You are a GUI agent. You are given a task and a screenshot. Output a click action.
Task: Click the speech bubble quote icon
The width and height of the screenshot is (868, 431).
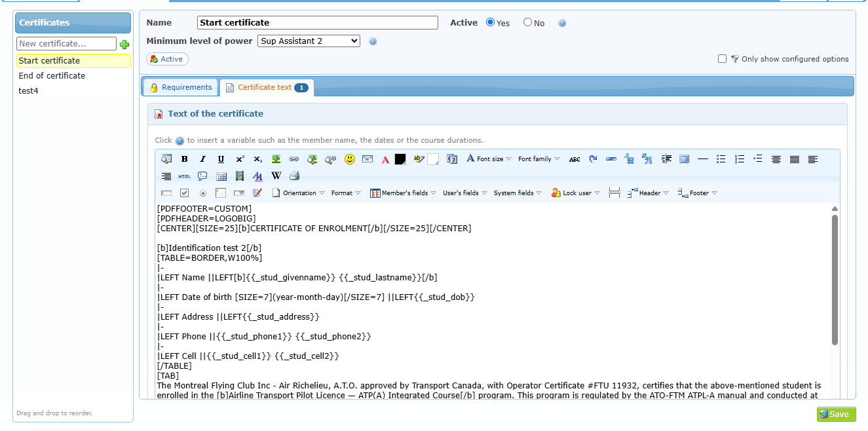pyautogui.click(x=203, y=176)
